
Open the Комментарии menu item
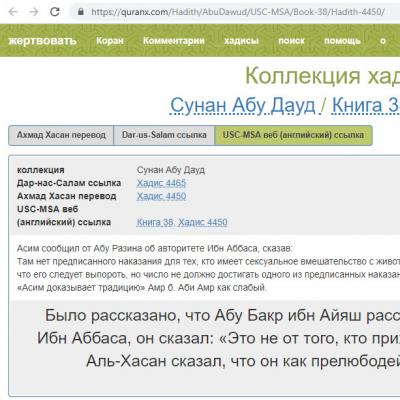pos(174,41)
